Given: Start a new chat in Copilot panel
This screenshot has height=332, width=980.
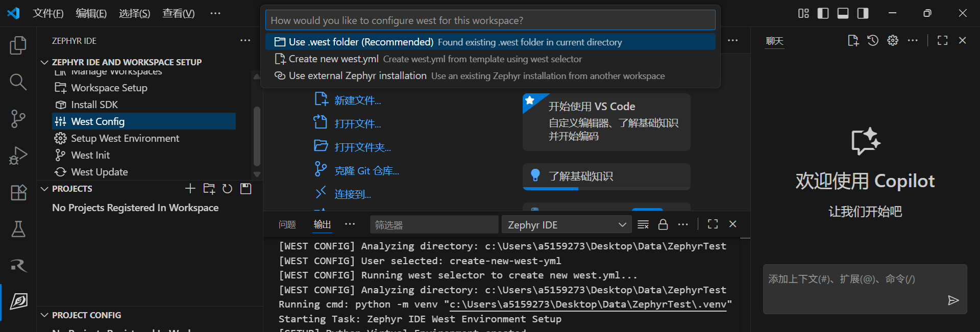Looking at the screenshot, I should [x=853, y=40].
